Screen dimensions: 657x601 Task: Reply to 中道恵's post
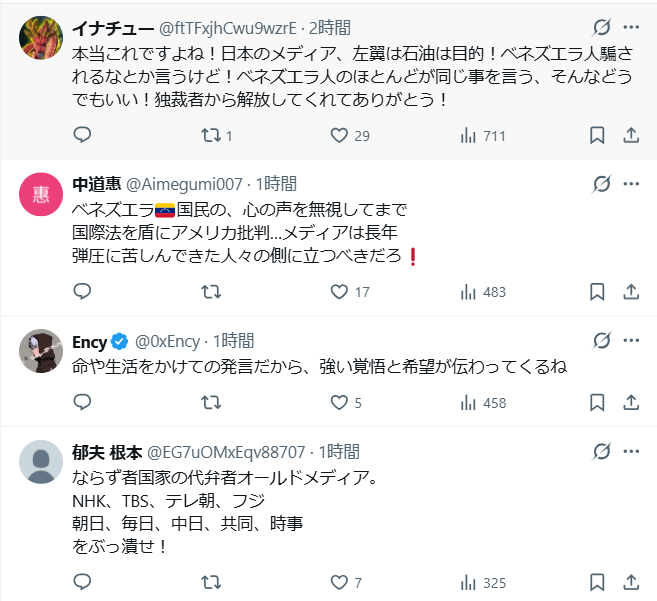[83, 292]
